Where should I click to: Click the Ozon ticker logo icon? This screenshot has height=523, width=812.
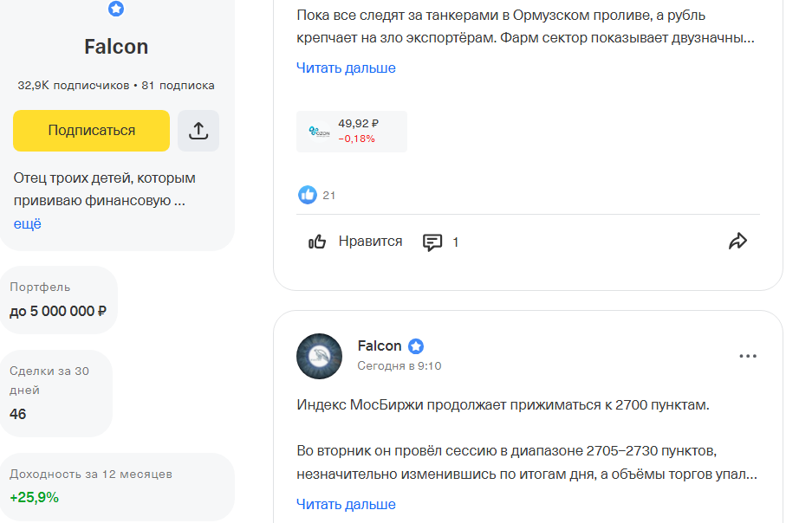(x=319, y=132)
